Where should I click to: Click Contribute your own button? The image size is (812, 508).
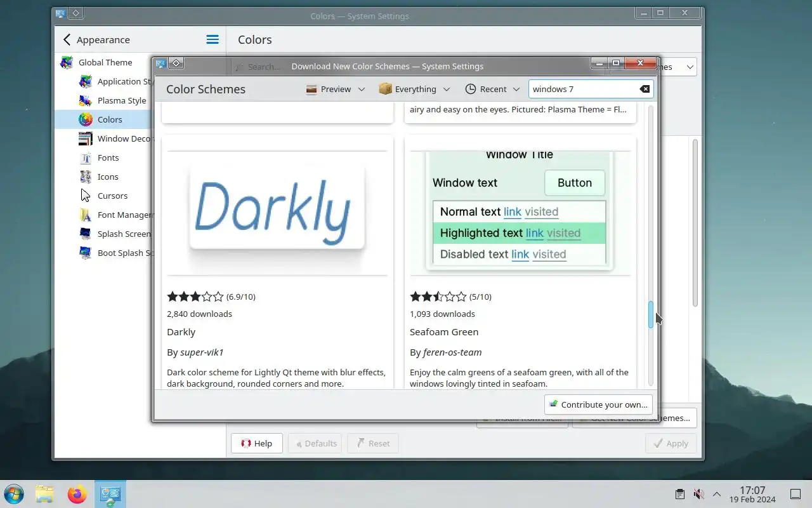pos(599,404)
